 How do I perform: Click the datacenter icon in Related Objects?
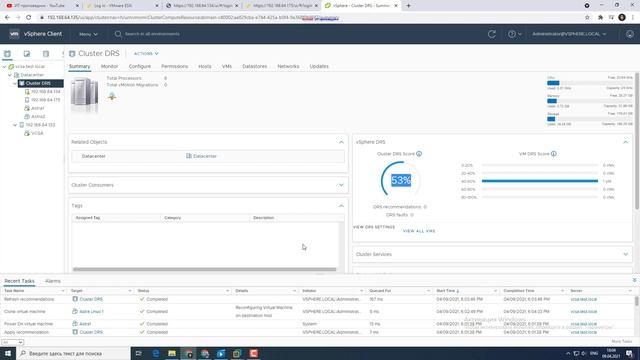point(189,156)
